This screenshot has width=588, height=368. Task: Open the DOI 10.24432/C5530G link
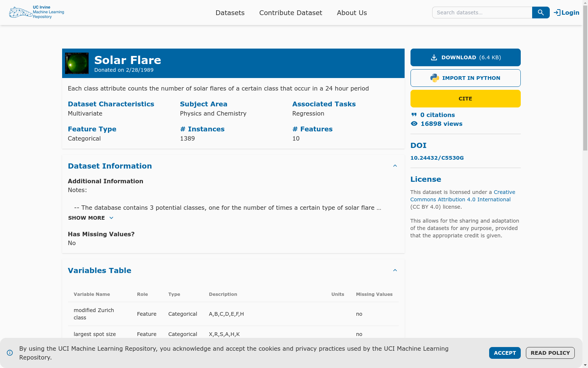pyautogui.click(x=437, y=158)
